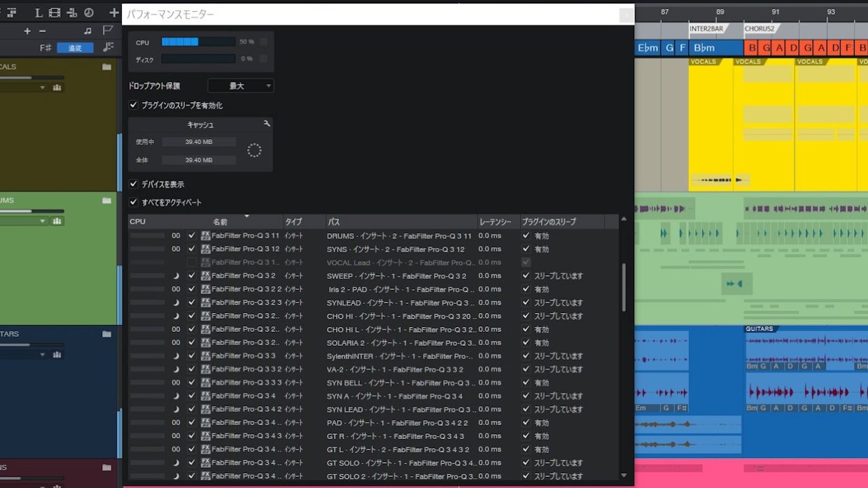
Task: Click the CPU column header in the device list
Action: [137, 222]
